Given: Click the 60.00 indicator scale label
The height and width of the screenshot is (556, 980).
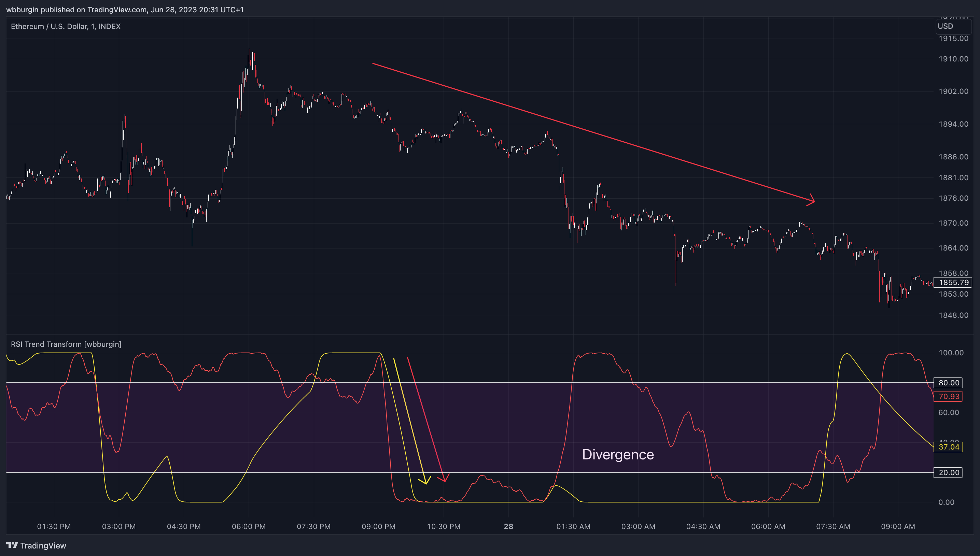Looking at the screenshot, I should 949,412.
